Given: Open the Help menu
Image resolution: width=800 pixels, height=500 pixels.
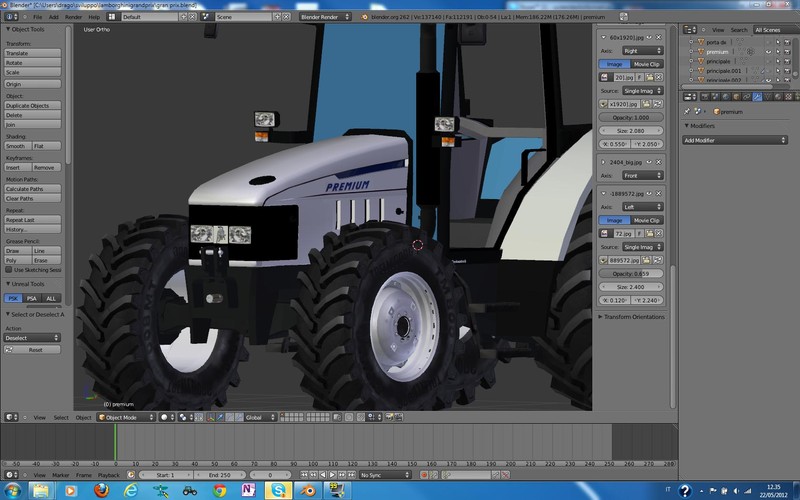Looking at the screenshot, I should [94, 17].
